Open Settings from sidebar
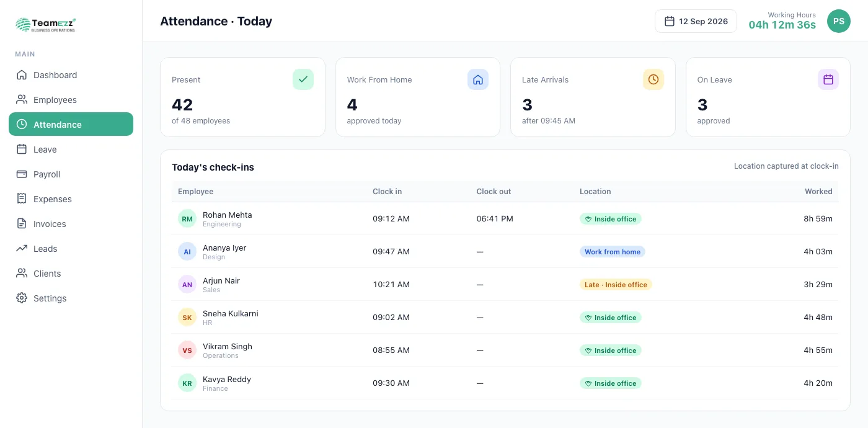Screen dimensions: 868x428 point(71,298)
